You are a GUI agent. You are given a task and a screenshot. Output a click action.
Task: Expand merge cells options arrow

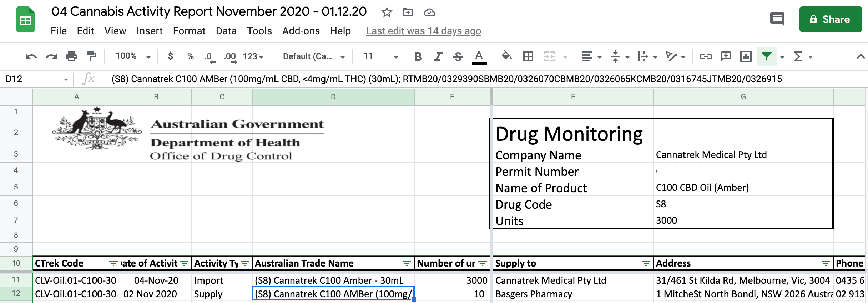point(565,57)
